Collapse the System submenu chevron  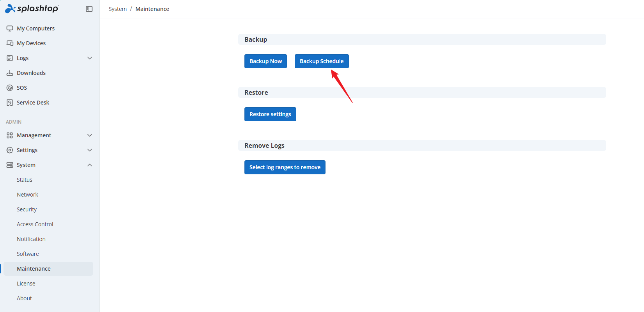click(90, 165)
